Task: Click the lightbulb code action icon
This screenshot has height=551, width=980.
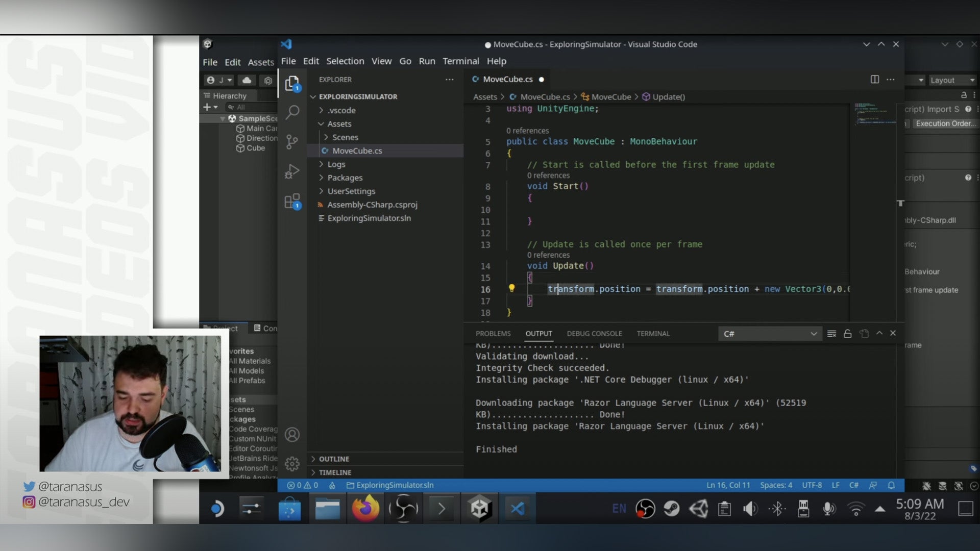Action: tap(511, 288)
